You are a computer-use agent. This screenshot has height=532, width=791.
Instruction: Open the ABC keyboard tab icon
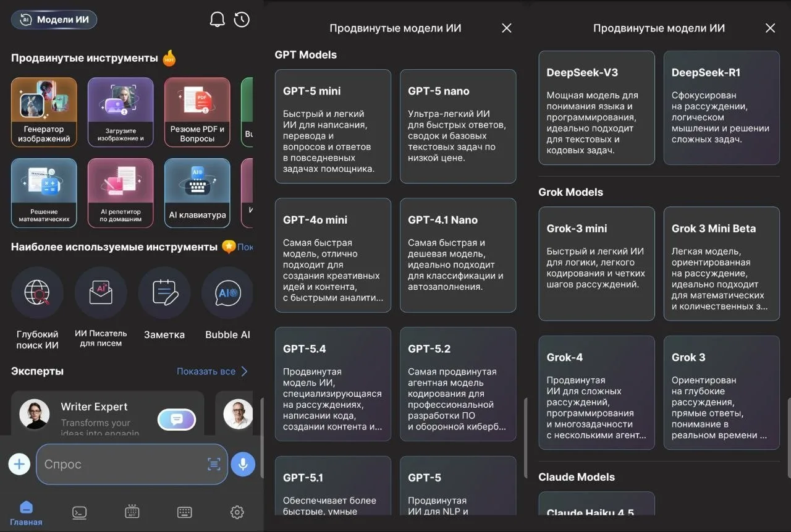tap(132, 512)
